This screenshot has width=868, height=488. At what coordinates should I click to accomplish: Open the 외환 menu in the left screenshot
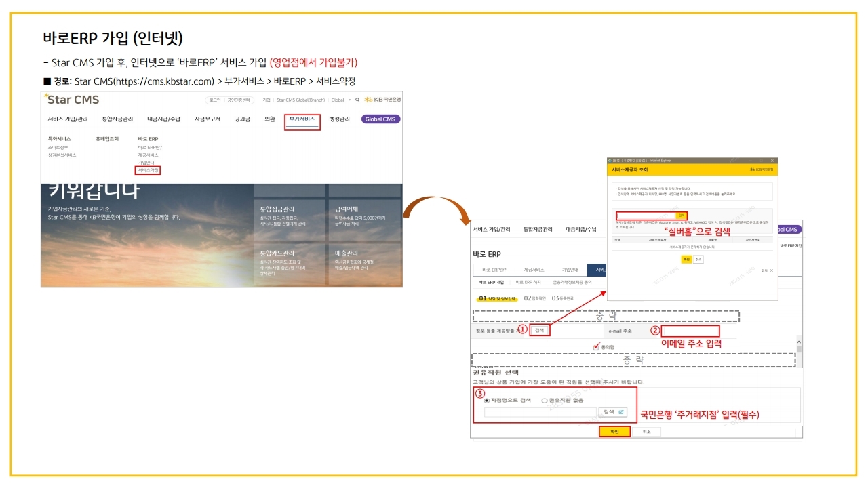(x=270, y=119)
